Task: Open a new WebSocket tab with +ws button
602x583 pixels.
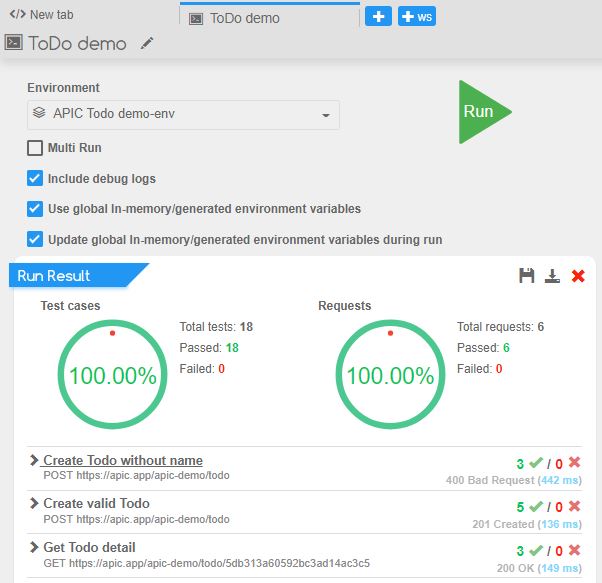Action: coord(416,17)
